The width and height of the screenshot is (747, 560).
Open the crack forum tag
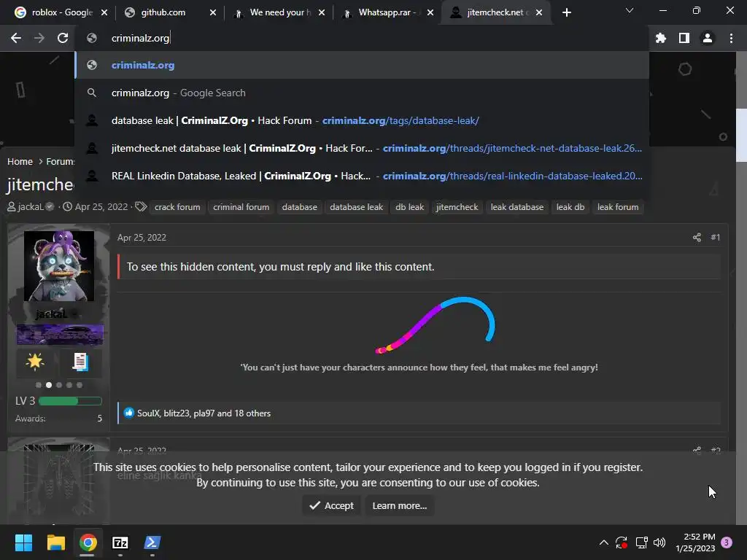[x=177, y=207]
